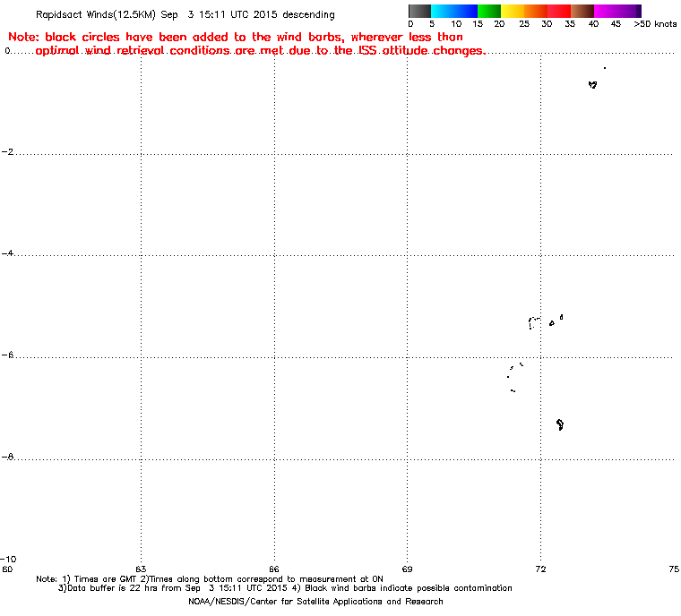Click the island outline near 0 latitude

[593, 85]
